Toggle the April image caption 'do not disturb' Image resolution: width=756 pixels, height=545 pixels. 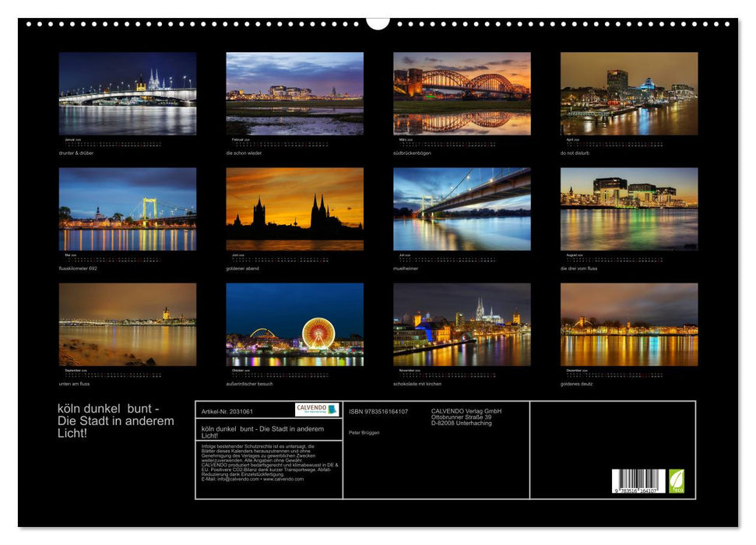(x=576, y=153)
